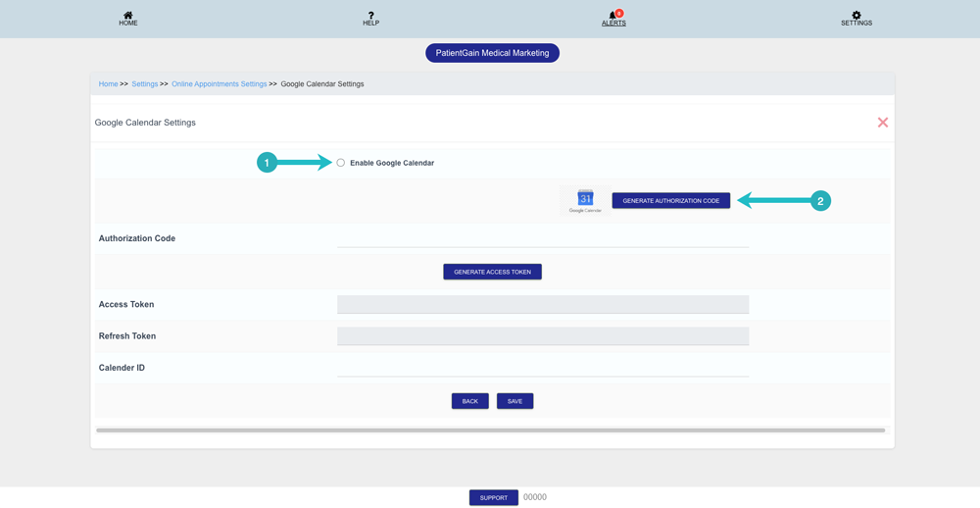Screen dimensions: 980x508
Task: Focus the Refresh Token field
Action: click(543, 336)
